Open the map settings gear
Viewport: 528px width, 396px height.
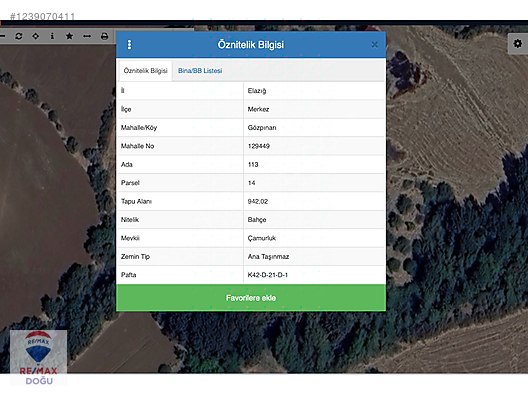click(x=518, y=43)
